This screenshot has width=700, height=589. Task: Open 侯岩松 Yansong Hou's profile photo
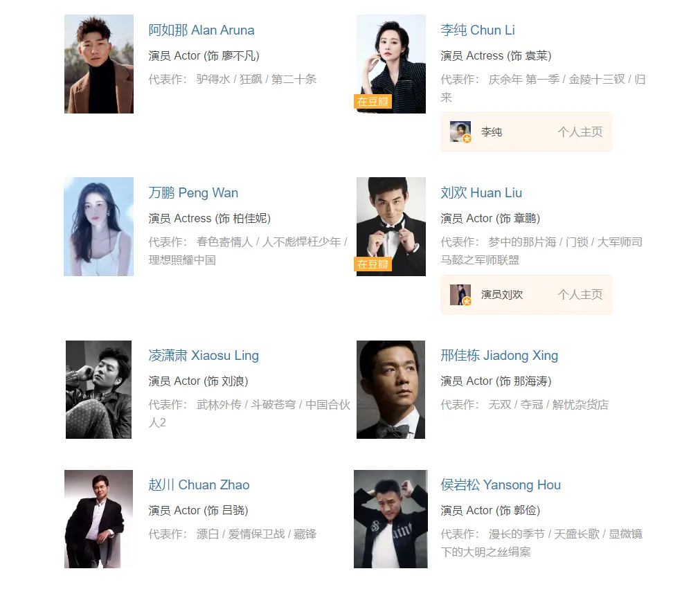click(x=391, y=519)
